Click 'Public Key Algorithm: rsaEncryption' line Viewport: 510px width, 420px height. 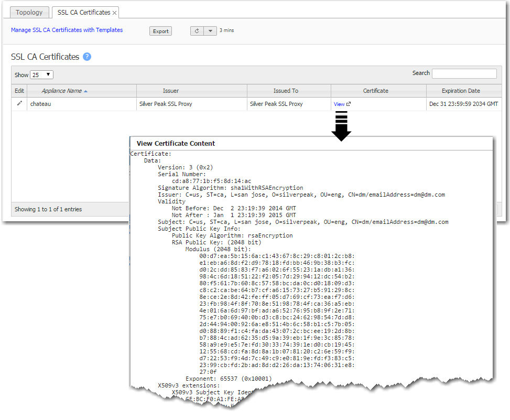[x=232, y=235]
